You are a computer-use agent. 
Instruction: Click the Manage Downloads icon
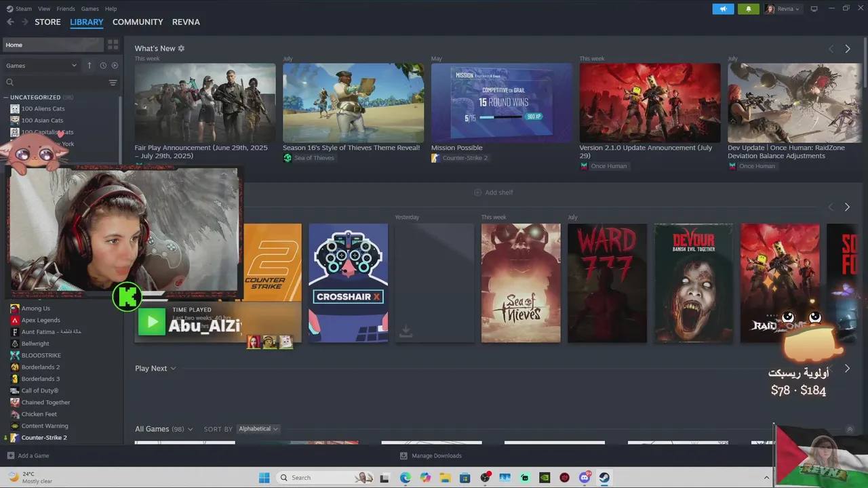403,456
